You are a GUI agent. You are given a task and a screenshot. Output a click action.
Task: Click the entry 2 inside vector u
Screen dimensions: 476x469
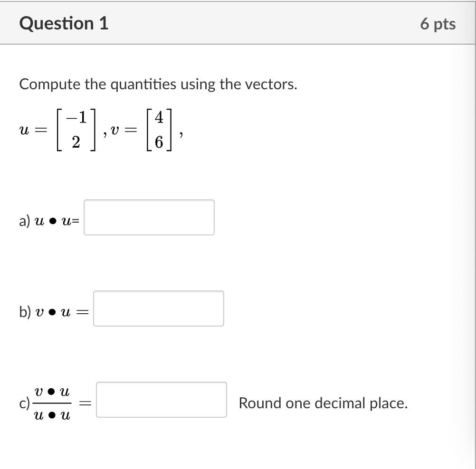click(77, 141)
